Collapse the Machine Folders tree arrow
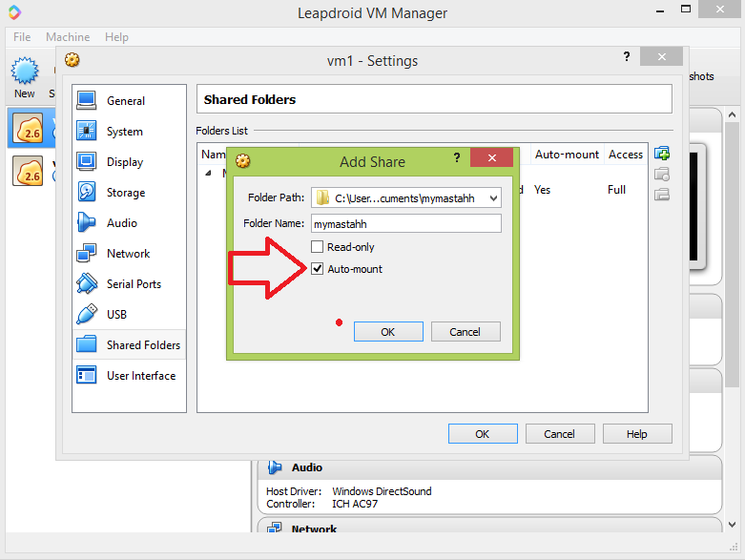Image resolution: width=745 pixels, height=560 pixels. coord(208,174)
